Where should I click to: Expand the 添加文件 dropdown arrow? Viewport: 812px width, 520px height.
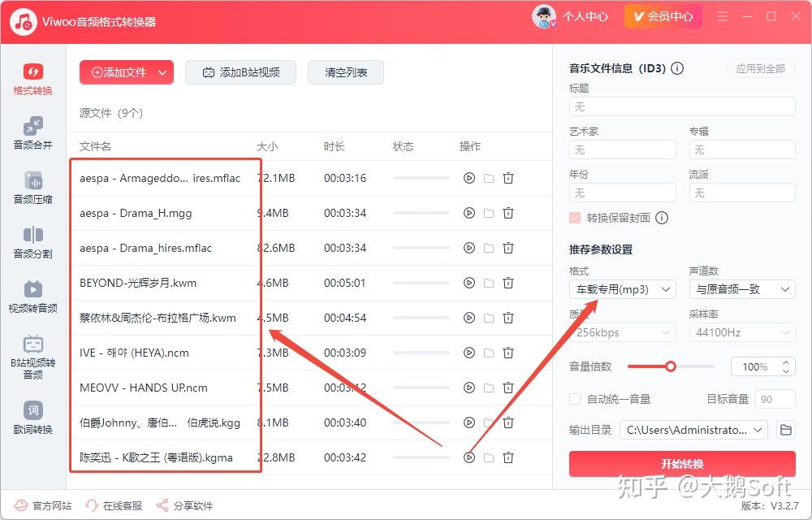162,72
